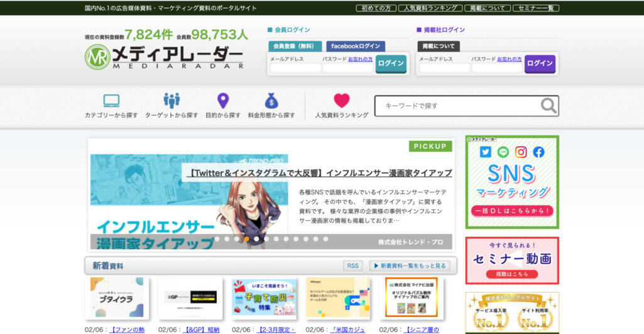Click the Twitter icon in SNS banner
Image resolution: width=644 pixels, height=334 pixels.
pos(486,152)
